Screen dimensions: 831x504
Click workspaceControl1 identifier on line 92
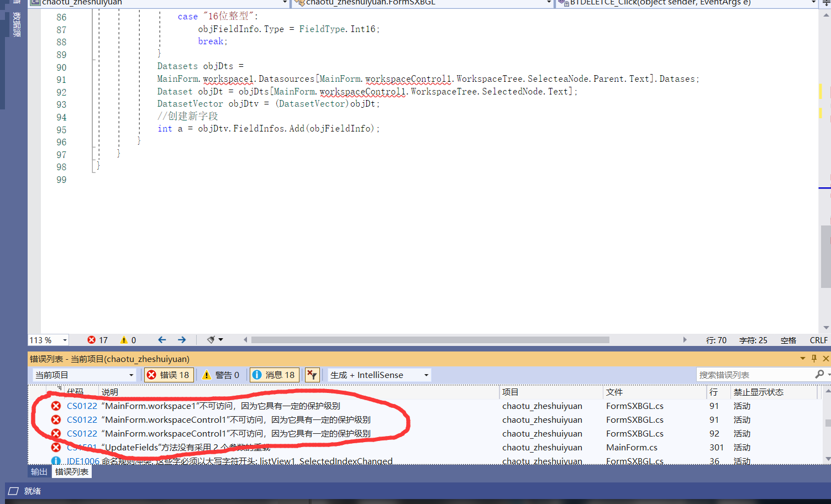coord(362,91)
